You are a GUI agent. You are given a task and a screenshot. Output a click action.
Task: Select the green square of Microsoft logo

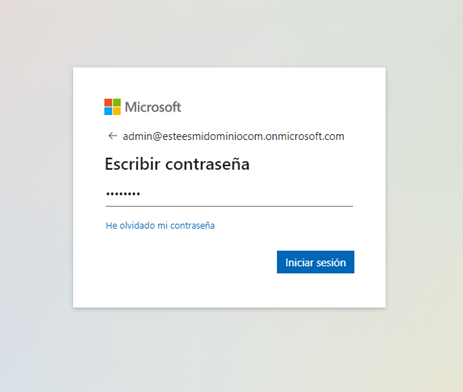117,103
